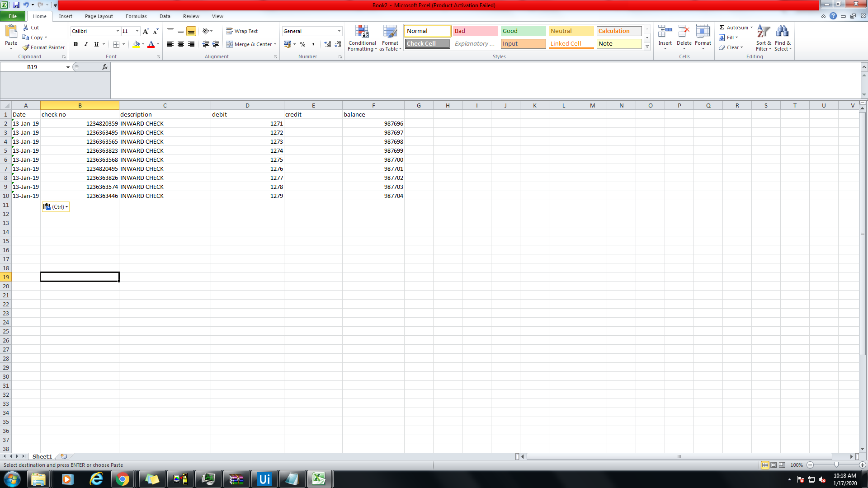The height and width of the screenshot is (488, 868).
Task: Toggle Wrap Text for cell
Action: pos(242,31)
